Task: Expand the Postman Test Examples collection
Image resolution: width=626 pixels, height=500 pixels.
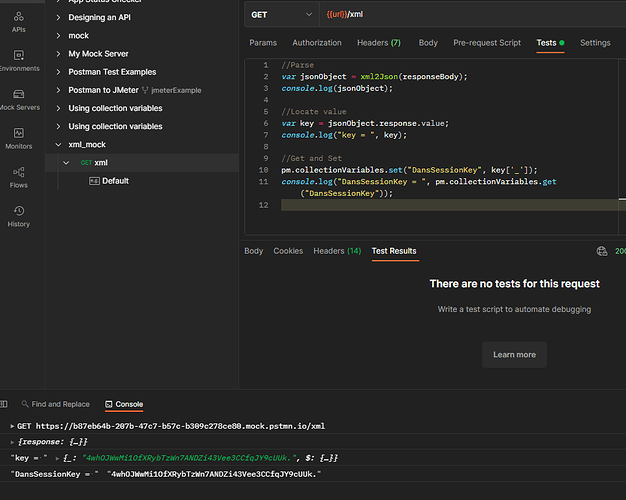Action: tap(58, 72)
